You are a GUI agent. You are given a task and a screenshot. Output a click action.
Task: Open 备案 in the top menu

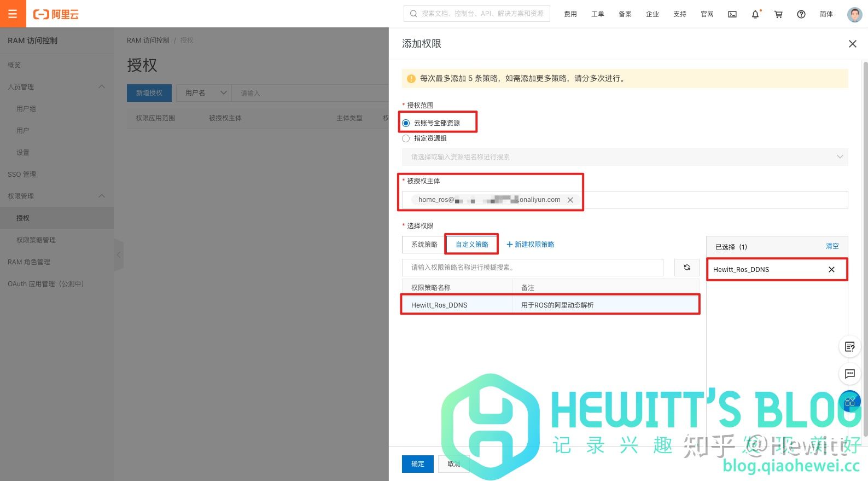coord(625,14)
